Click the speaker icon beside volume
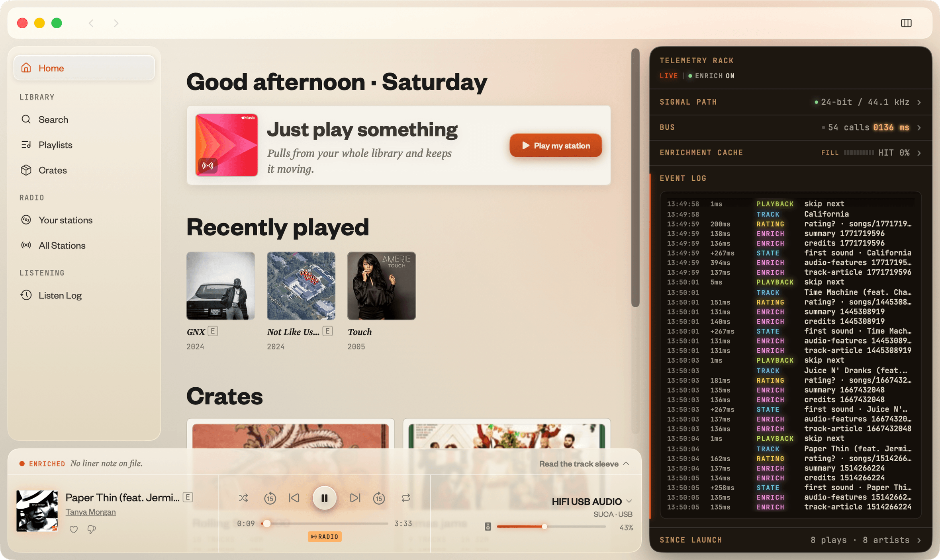 tap(488, 527)
